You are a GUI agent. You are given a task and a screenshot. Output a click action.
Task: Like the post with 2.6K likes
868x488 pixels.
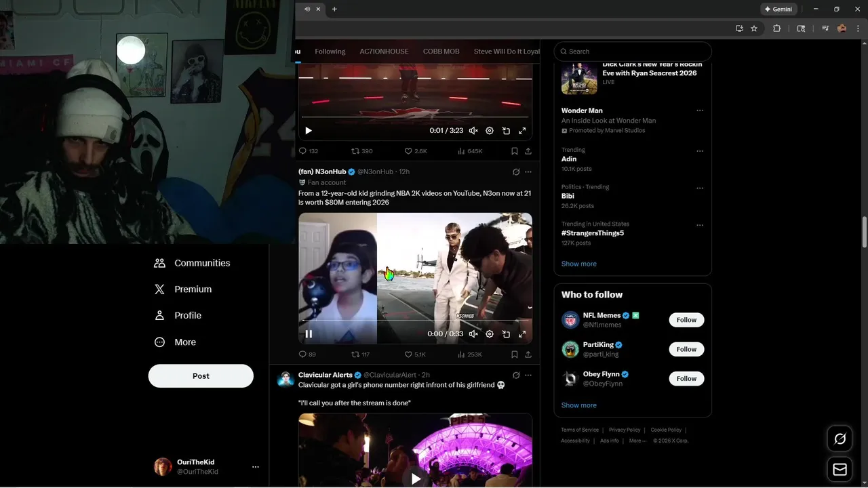[x=416, y=151]
